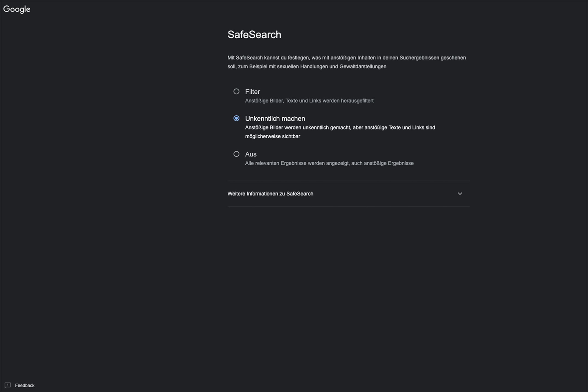This screenshot has width=588, height=392.
Task: Click the "Aus" option label text
Action: (x=251, y=154)
